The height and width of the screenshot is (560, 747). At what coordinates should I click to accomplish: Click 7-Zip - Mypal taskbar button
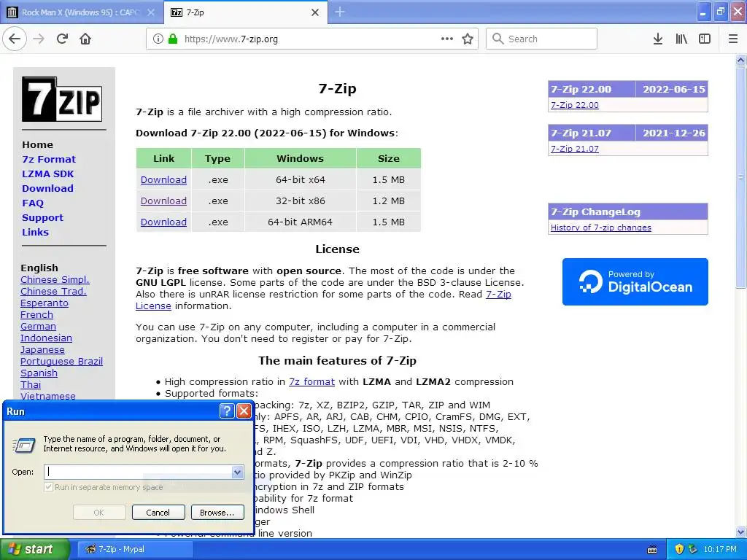[x=135, y=549]
